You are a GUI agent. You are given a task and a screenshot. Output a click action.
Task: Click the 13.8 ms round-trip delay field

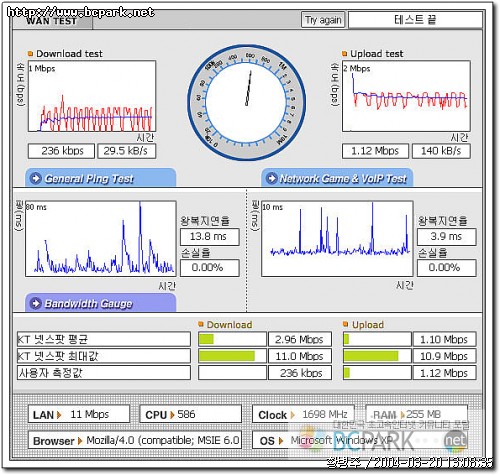(x=210, y=237)
